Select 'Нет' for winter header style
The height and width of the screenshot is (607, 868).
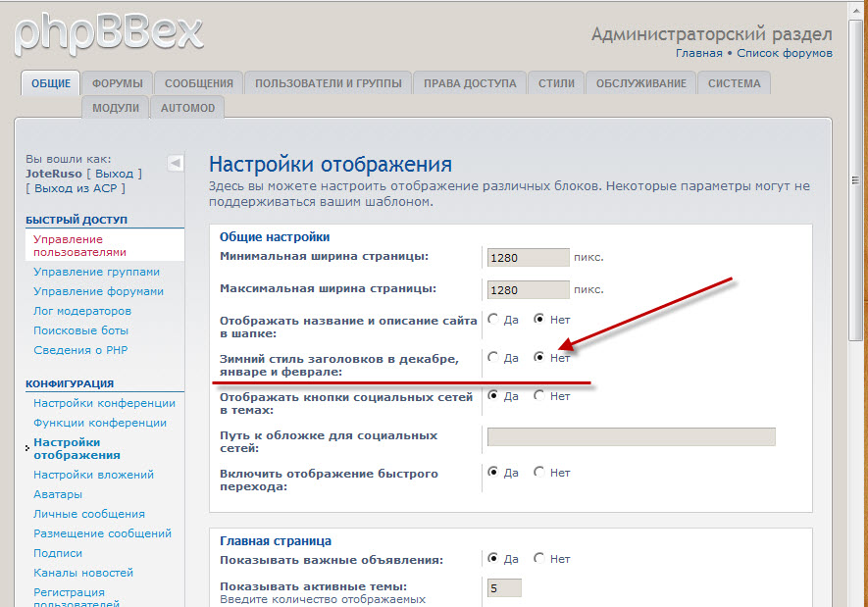[539, 358]
